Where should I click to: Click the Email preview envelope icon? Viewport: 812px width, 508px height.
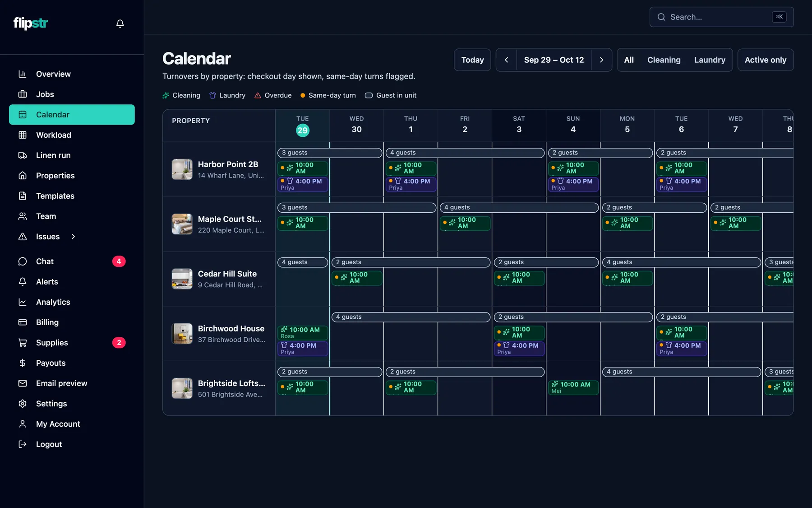23,383
